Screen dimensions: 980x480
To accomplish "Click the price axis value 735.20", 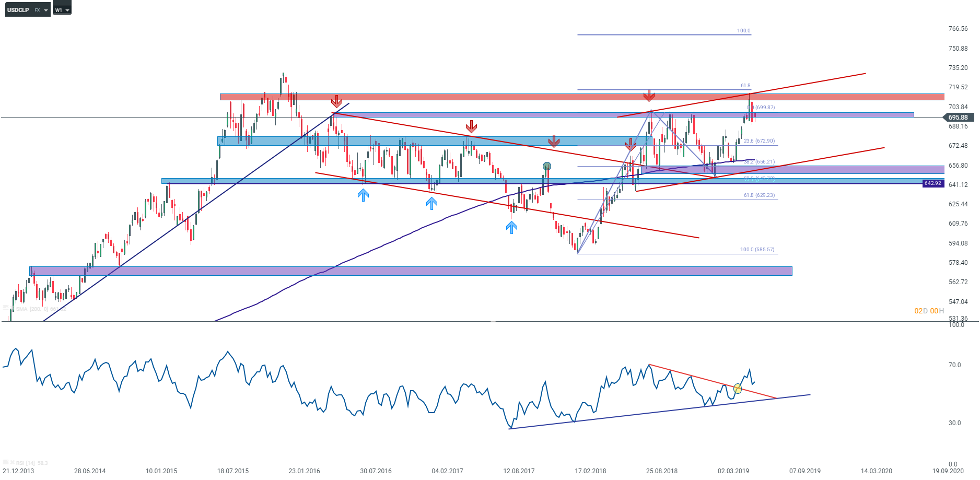I will (958, 68).
